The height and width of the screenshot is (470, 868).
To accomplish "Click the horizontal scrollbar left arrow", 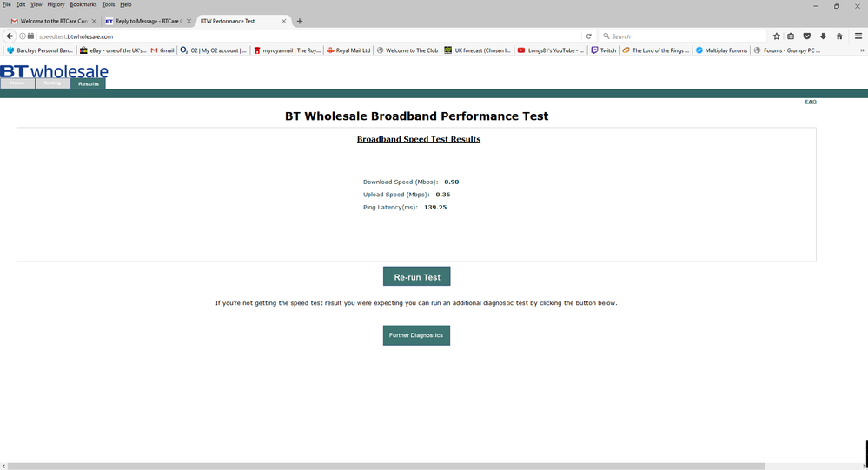I will (3, 467).
